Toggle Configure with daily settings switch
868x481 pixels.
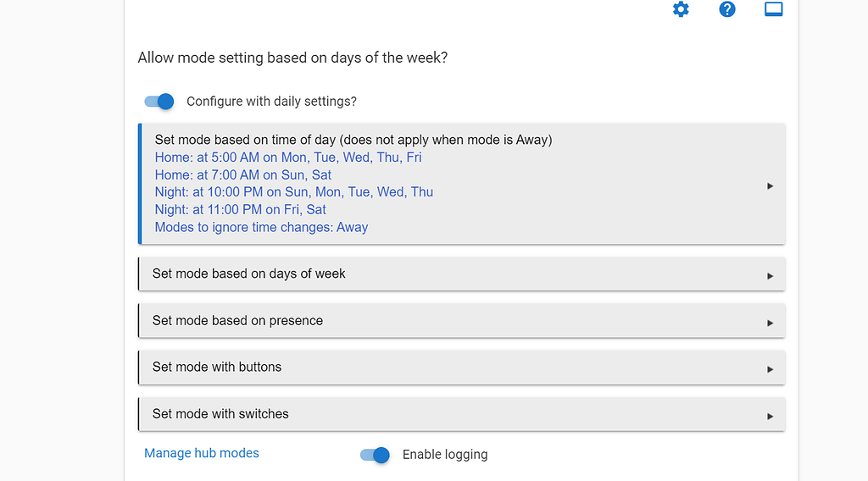point(159,101)
